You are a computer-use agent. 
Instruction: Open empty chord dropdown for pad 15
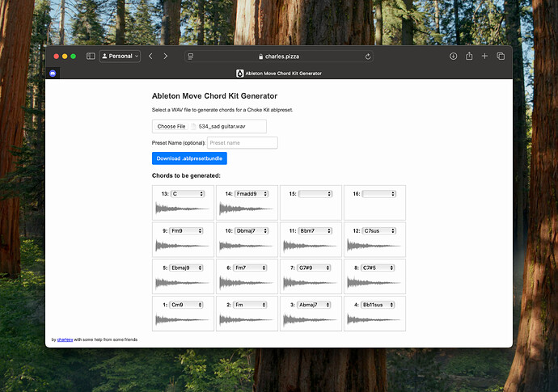point(315,194)
